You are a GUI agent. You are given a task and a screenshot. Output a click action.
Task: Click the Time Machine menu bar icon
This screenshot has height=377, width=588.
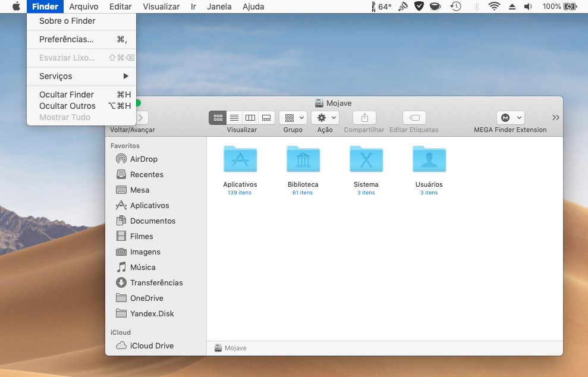455,7
